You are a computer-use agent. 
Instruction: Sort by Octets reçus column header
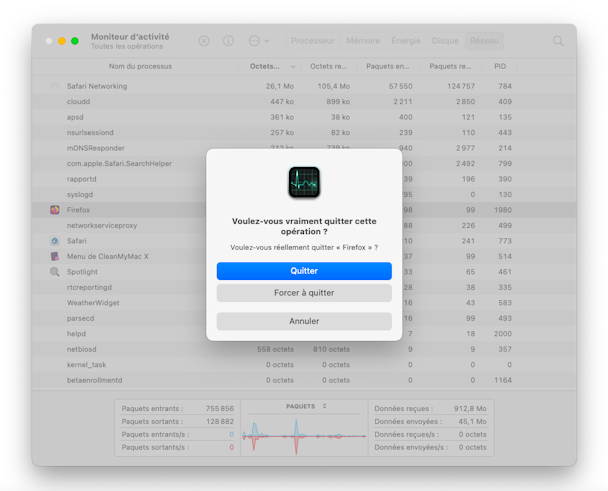328,66
